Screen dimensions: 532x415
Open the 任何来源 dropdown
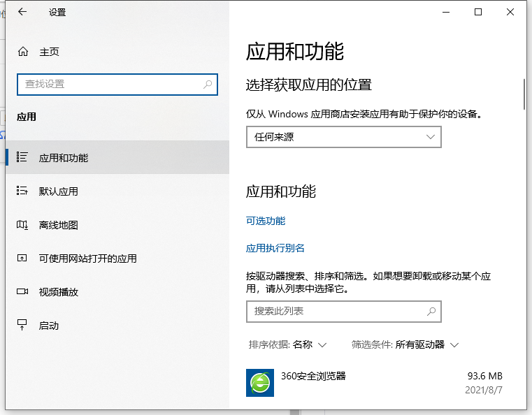pyautogui.click(x=343, y=137)
